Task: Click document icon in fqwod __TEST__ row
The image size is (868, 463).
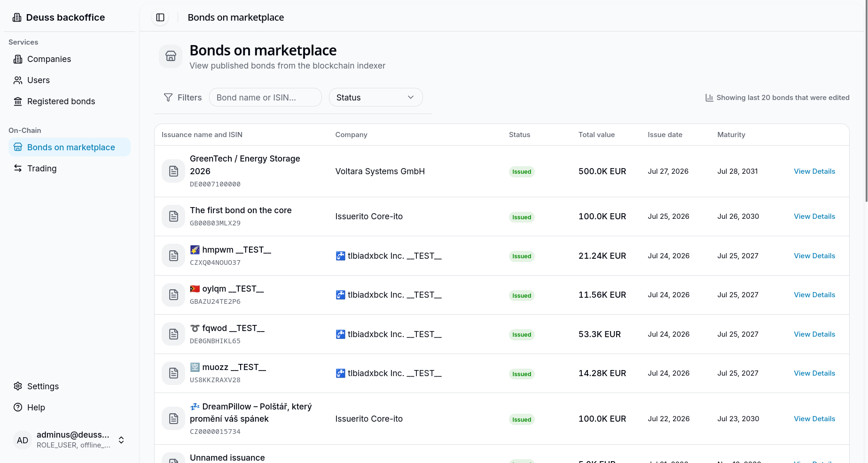Action: (x=173, y=334)
